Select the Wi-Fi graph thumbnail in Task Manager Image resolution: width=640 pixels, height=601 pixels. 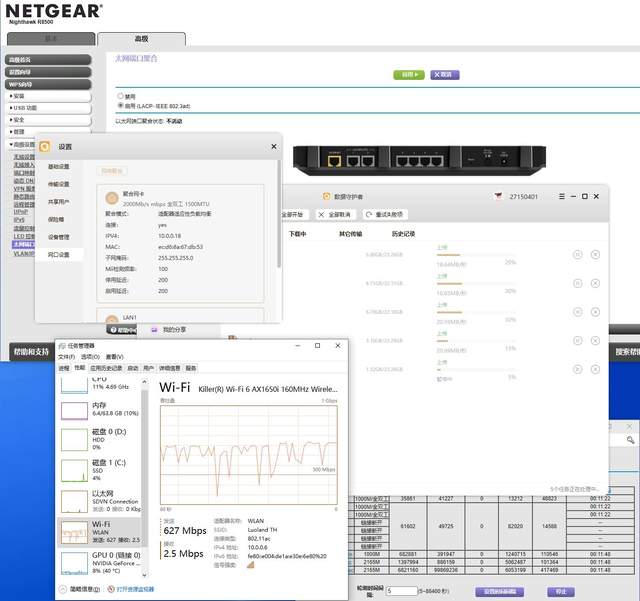click(x=74, y=532)
